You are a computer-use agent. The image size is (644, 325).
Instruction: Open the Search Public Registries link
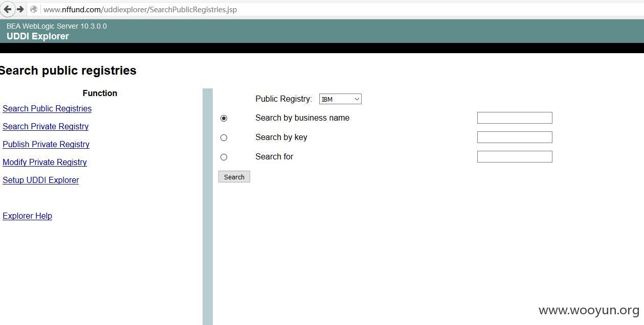point(47,108)
